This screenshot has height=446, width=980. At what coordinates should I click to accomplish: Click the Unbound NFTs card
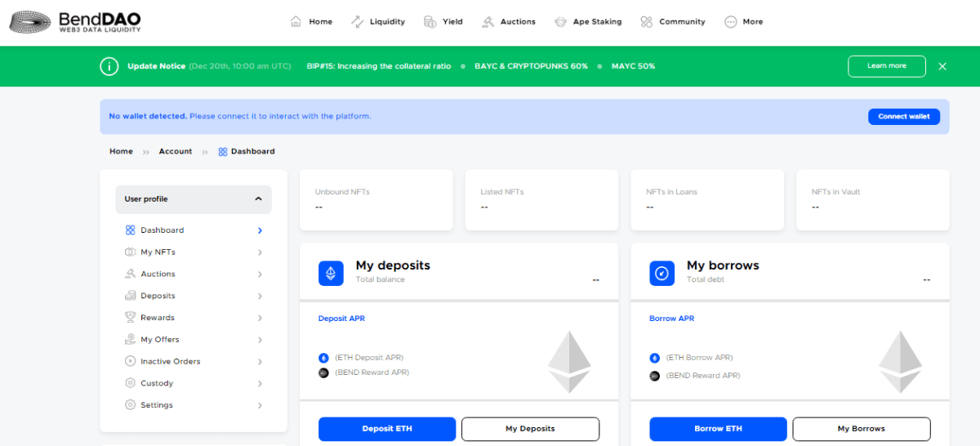[x=376, y=200]
